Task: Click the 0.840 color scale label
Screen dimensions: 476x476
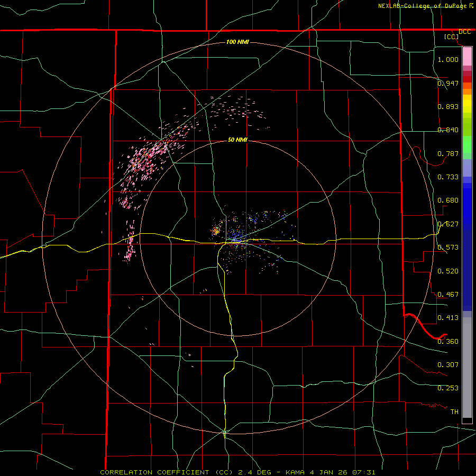Action: coord(448,130)
